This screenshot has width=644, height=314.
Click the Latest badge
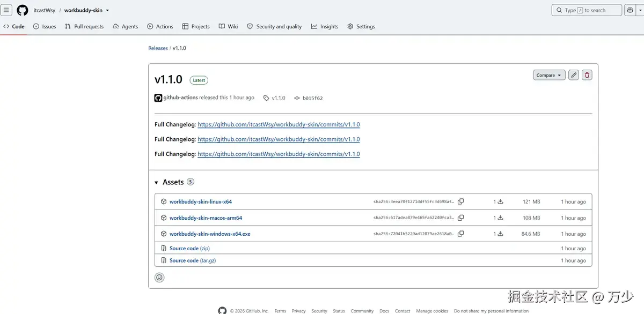(199, 80)
